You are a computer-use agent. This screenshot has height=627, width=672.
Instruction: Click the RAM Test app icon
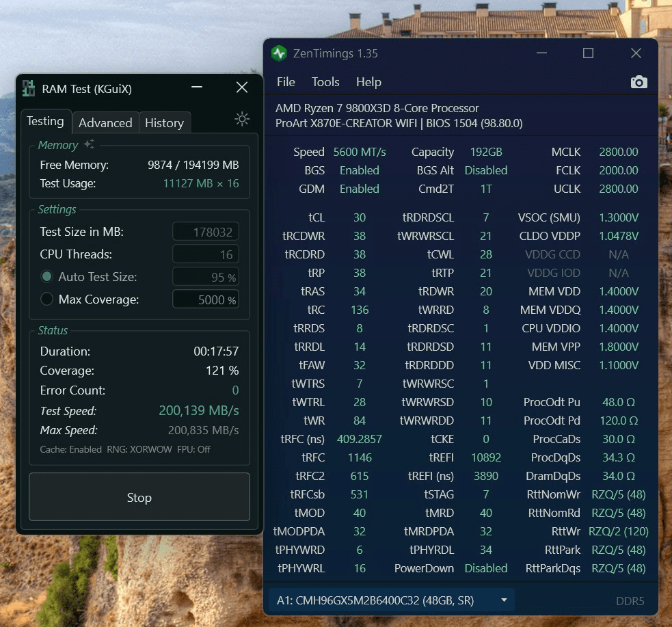pos(29,88)
